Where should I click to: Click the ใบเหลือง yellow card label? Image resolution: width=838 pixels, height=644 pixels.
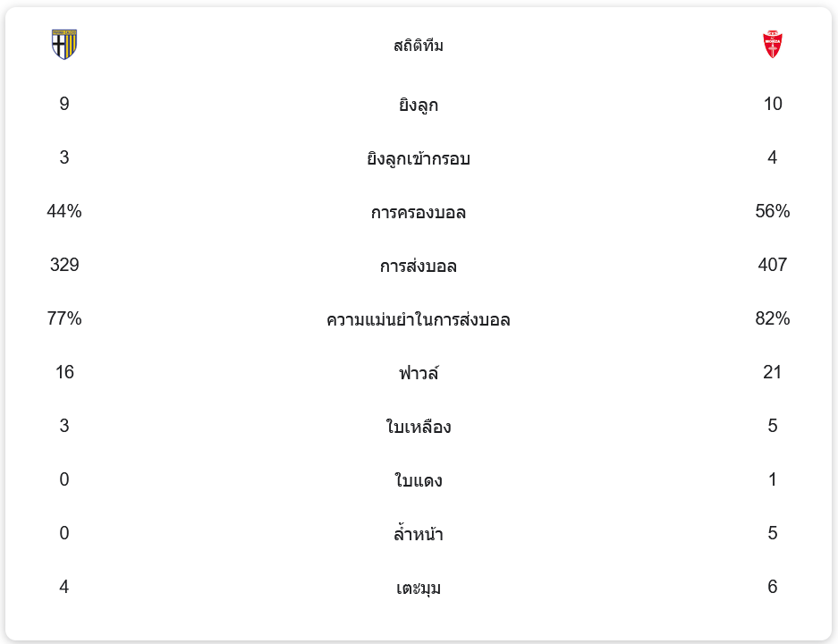[x=419, y=428]
